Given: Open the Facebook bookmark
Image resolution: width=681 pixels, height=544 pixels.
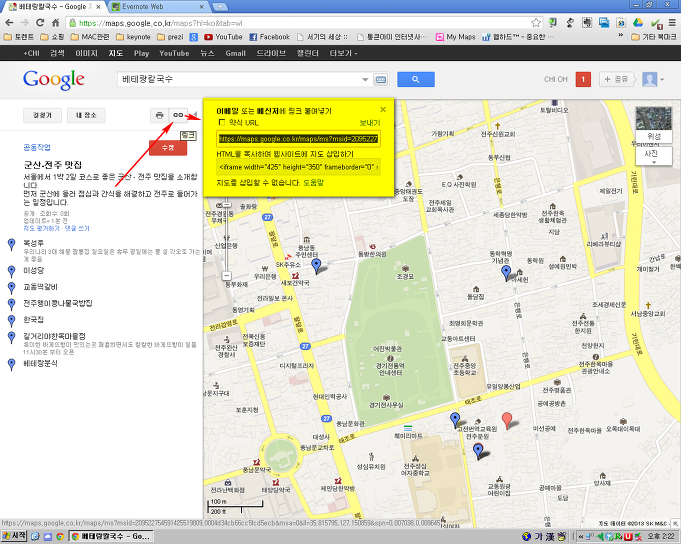Looking at the screenshot, I should (269, 37).
